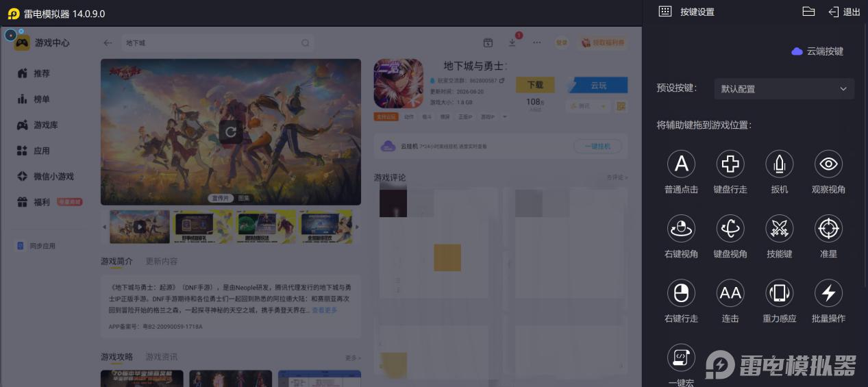Expand the 预设按键 默认配置 dropdown

784,89
